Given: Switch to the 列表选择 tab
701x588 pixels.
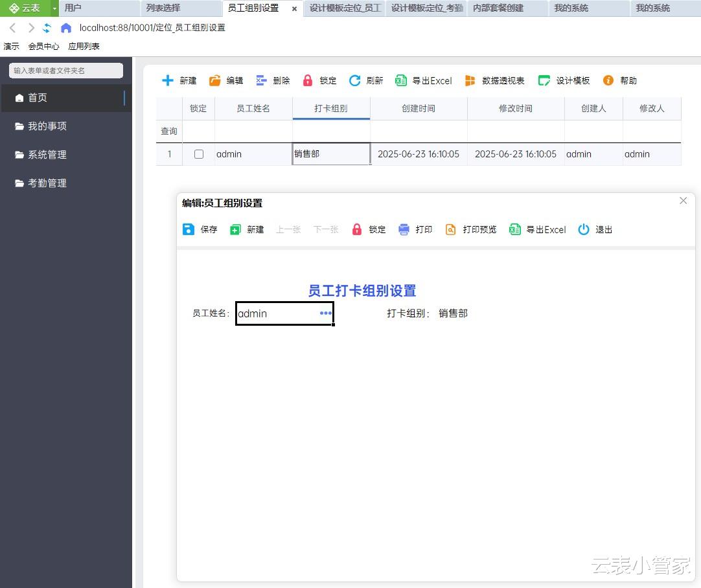Looking at the screenshot, I should pos(181,8).
